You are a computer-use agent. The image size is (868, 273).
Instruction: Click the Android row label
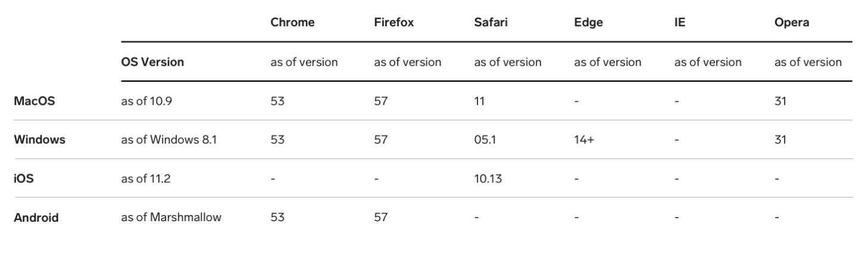(36, 218)
